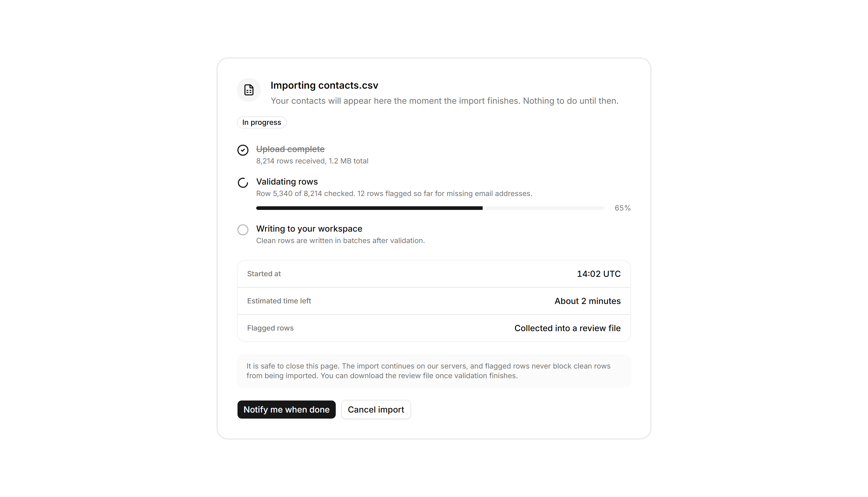Image resolution: width=868 pixels, height=497 pixels.
Task: Click the Importing contacts.csv heading
Action: (x=324, y=85)
